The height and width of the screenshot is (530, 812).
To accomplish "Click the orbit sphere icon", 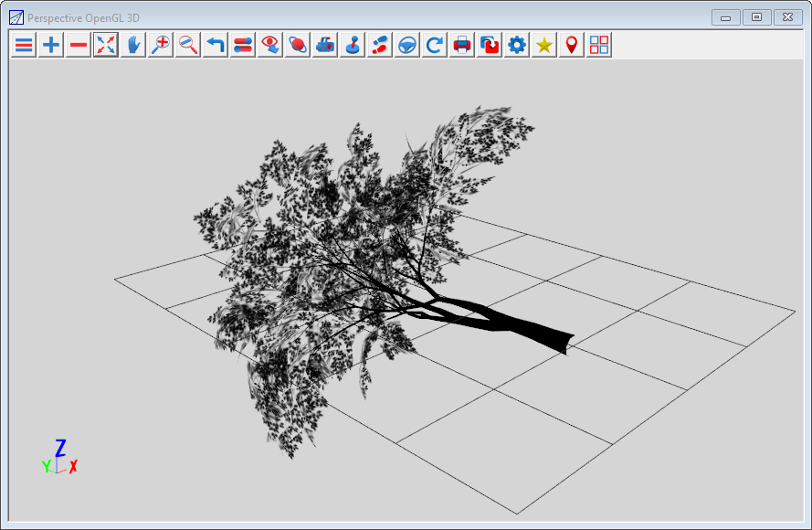I will [298, 45].
